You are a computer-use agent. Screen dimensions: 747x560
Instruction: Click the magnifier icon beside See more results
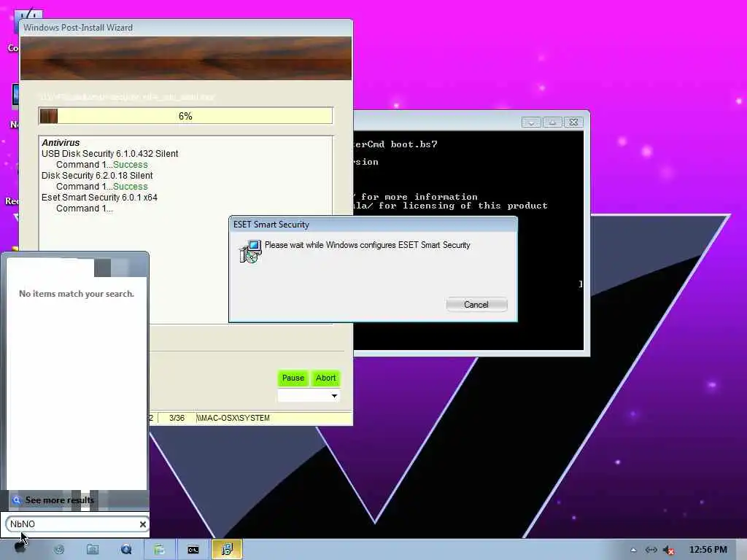[16, 500]
